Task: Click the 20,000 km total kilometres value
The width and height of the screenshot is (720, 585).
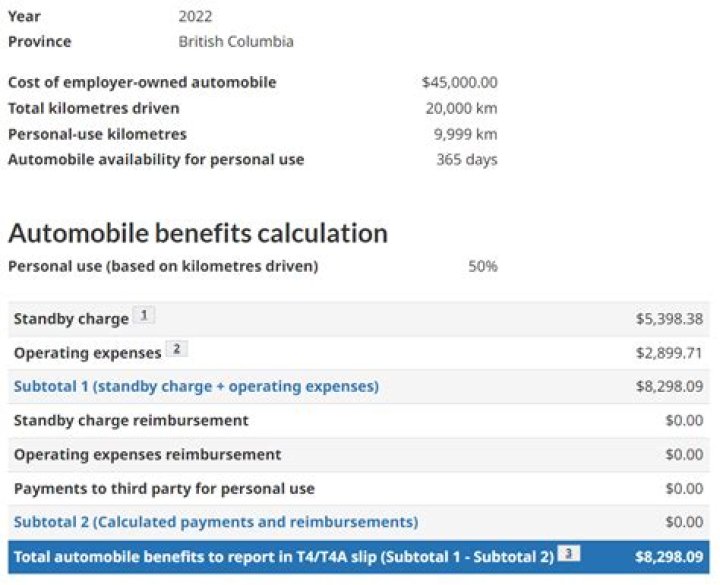Action: 461,108
